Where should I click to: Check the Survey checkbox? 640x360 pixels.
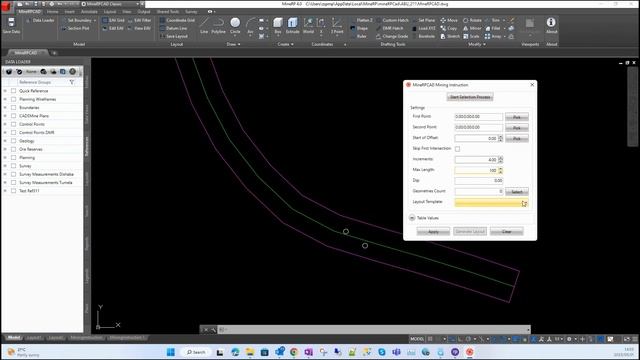(x=13, y=166)
